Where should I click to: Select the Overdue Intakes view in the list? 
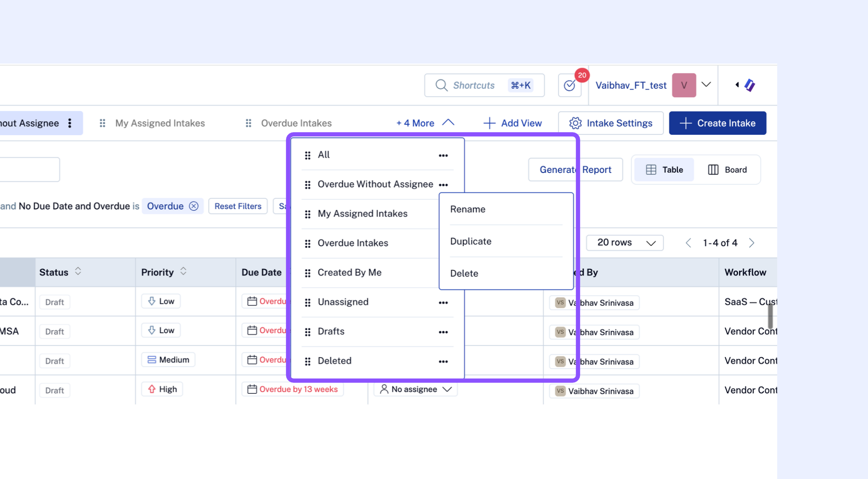point(353,243)
